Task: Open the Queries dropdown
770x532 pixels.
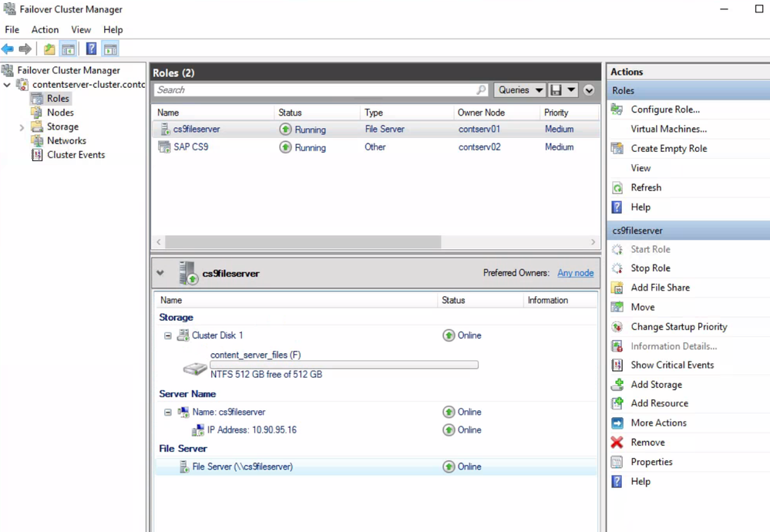Action: click(x=519, y=90)
